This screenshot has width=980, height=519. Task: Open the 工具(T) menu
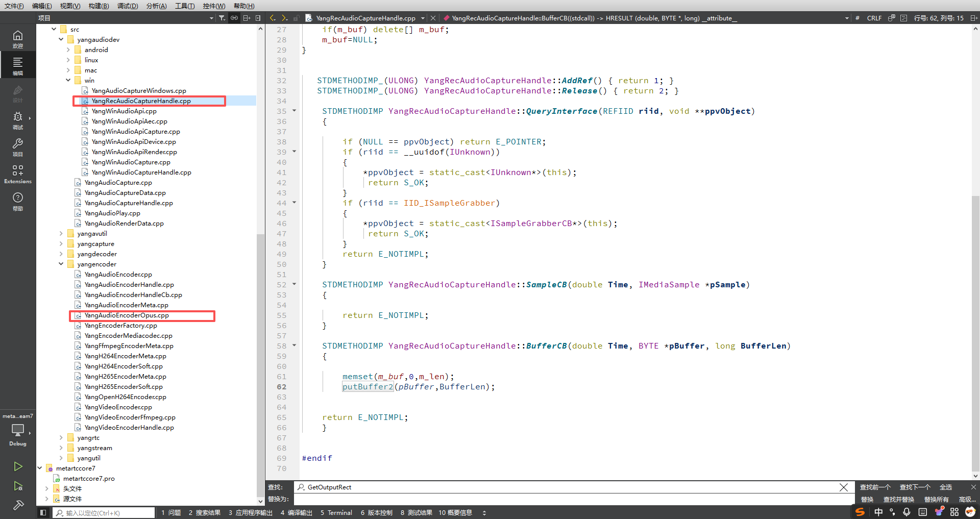click(185, 6)
